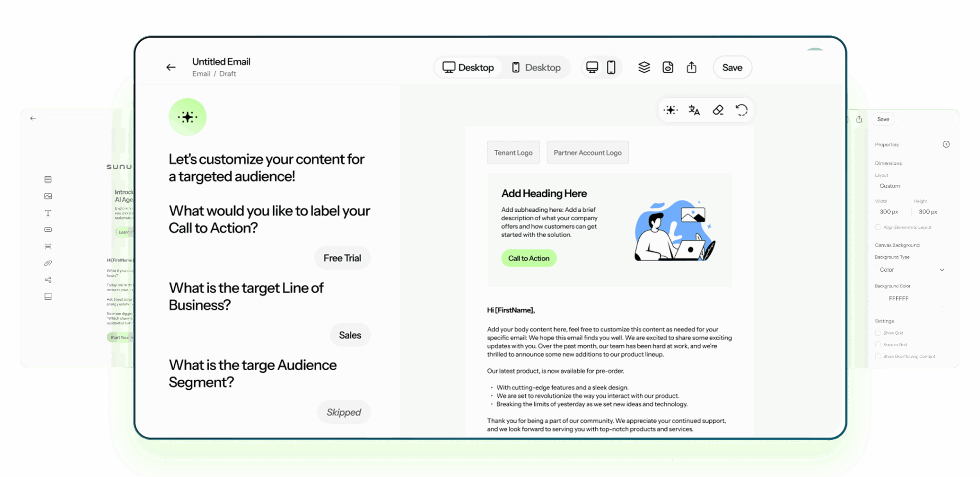Select the Image element tool in the sidebar
The width and height of the screenshot is (980, 477).
tap(48, 196)
